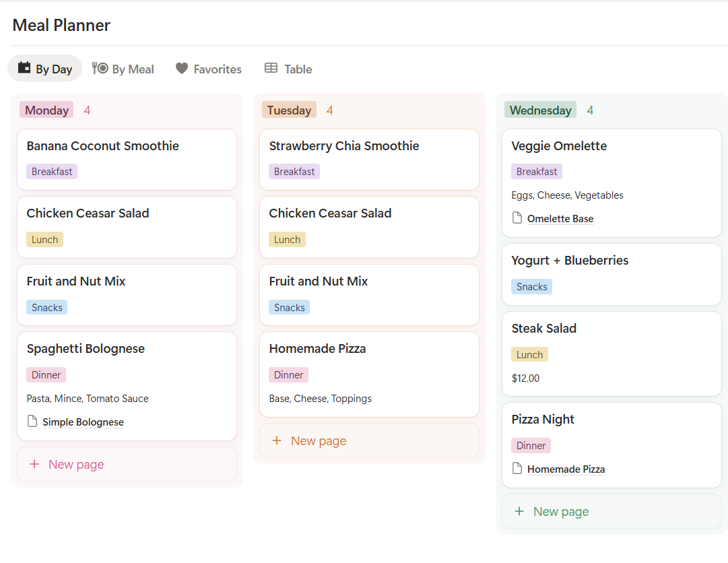Click the grid icon beside Table
The height and width of the screenshot is (563, 728).
pos(271,68)
